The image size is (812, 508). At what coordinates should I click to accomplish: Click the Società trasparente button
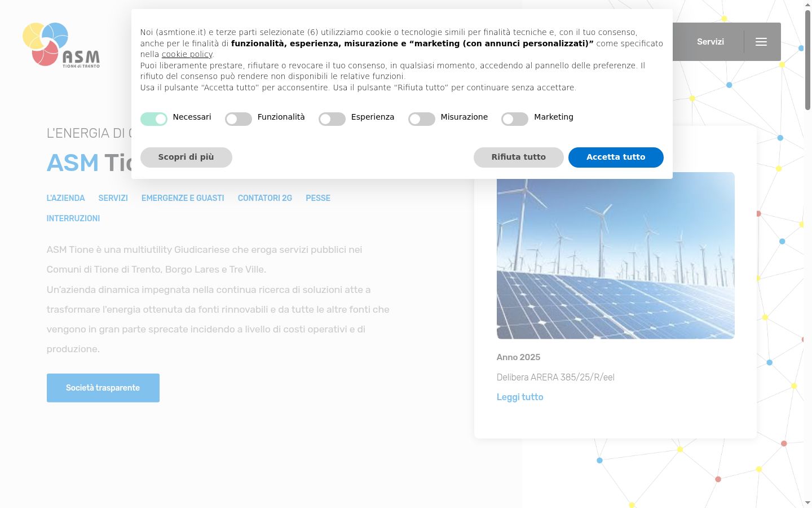point(103,388)
